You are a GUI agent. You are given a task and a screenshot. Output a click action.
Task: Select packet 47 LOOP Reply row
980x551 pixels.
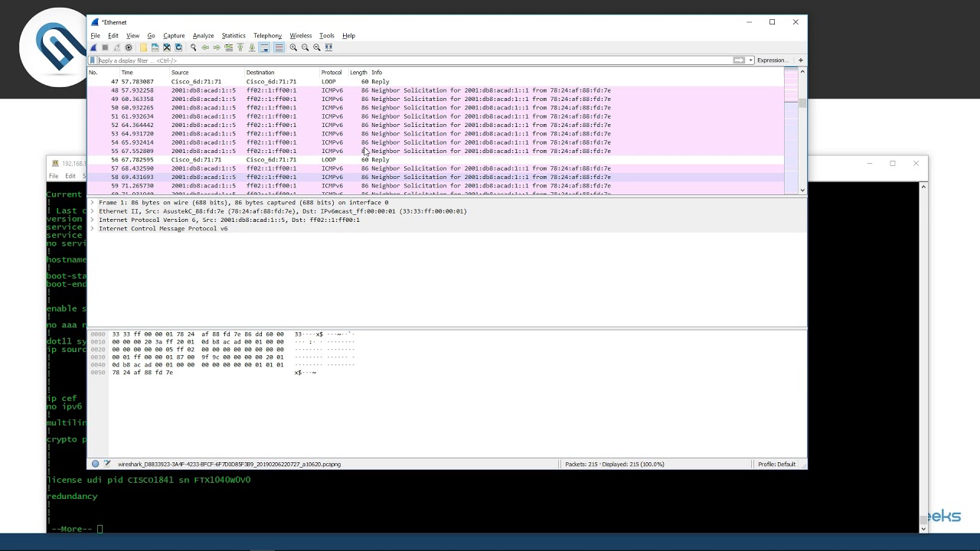point(435,82)
